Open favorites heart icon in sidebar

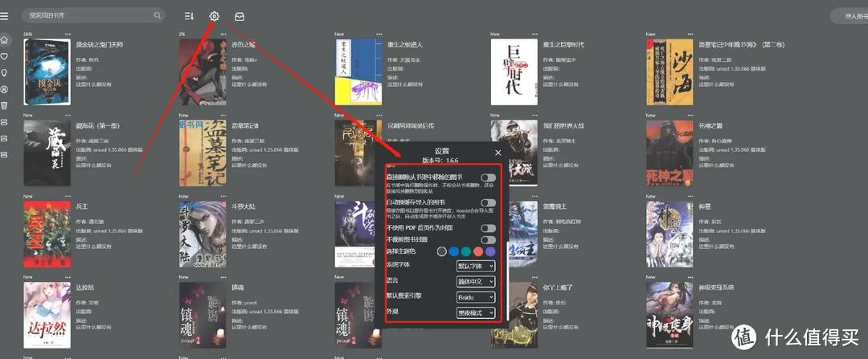tap(4, 56)
